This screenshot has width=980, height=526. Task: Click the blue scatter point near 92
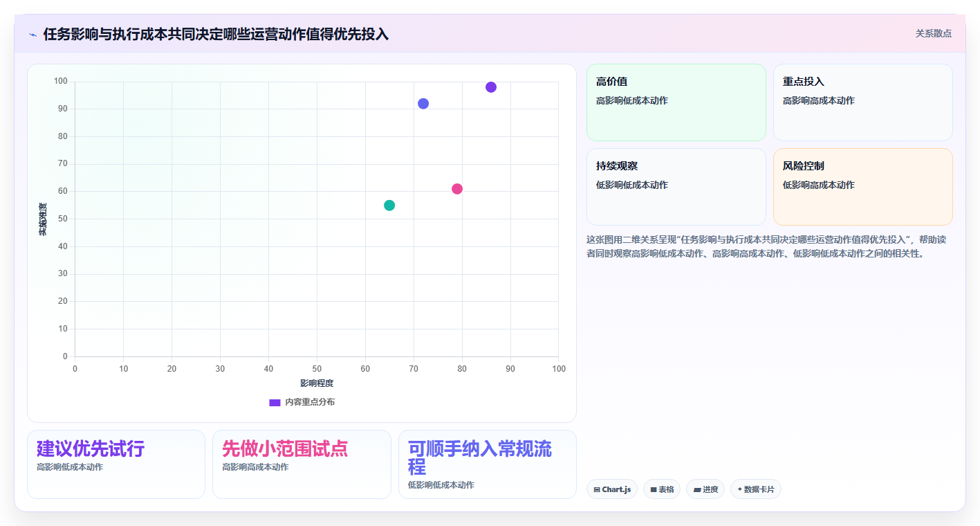pos(423,104)
